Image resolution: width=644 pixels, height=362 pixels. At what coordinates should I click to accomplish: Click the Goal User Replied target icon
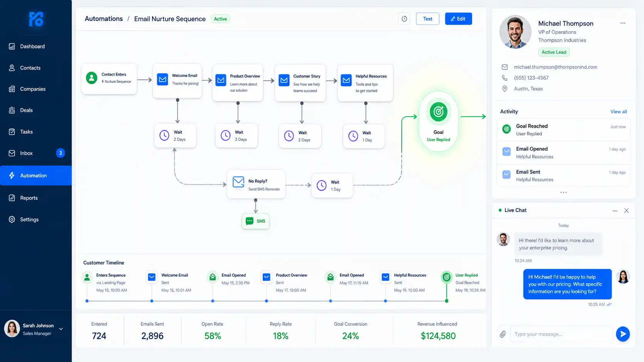pyautogui.click(x=438, y=112)
